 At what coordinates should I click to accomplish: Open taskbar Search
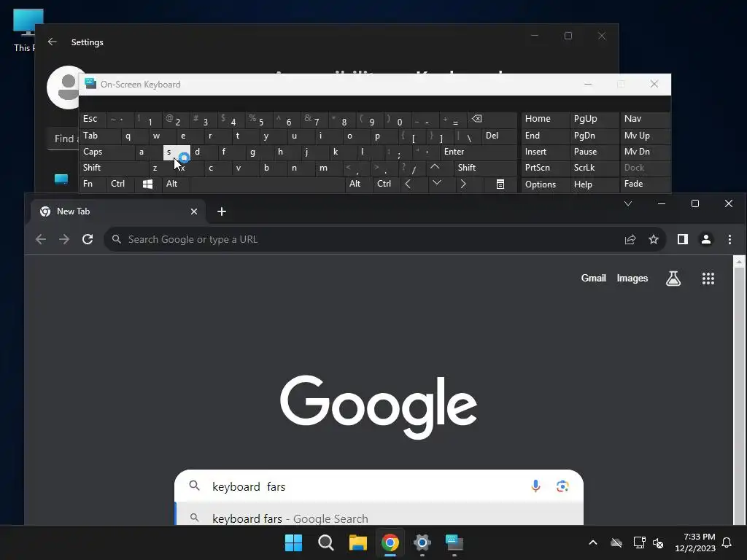pyautogui.click(x=326, y=542)
